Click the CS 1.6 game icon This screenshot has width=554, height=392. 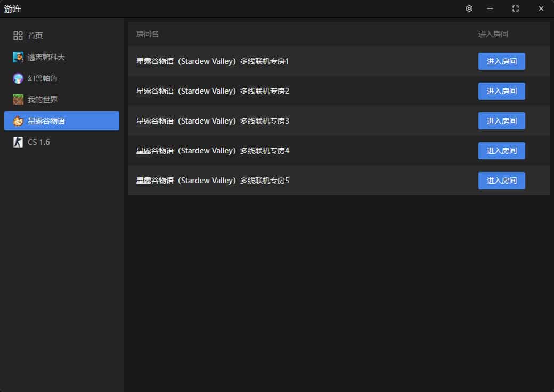(18, 142)
